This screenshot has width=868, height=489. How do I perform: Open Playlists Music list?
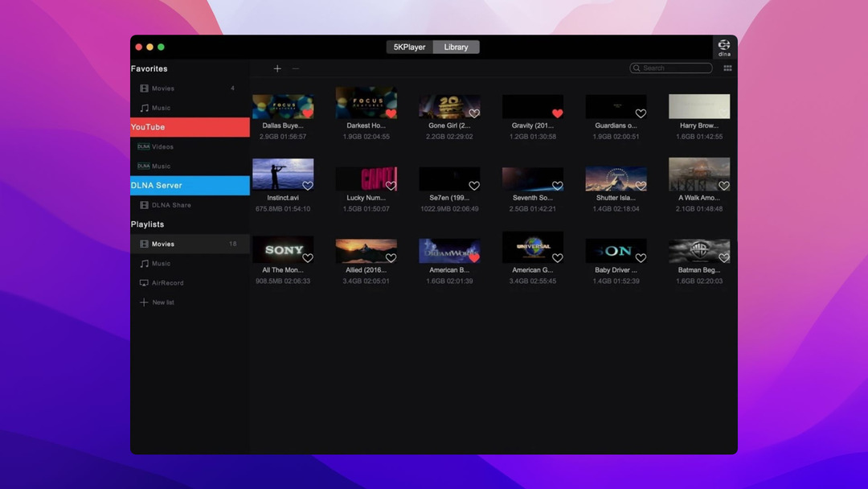click(x=190, y=264)
